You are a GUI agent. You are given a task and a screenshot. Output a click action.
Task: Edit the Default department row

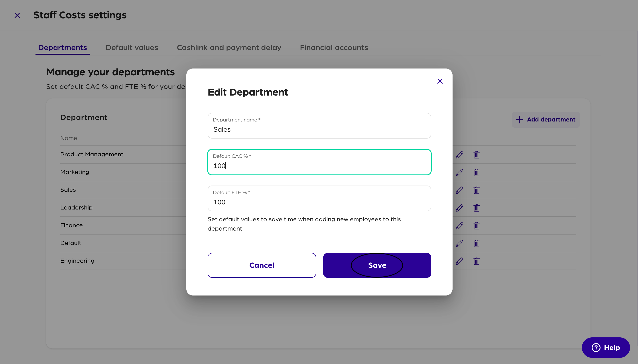(x=459, y=243)
